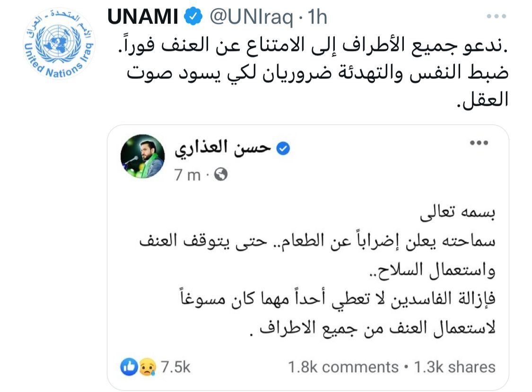Open the @UNIraq handle
The width and height of the screenshot is (532, 392).
pos(252,18)
